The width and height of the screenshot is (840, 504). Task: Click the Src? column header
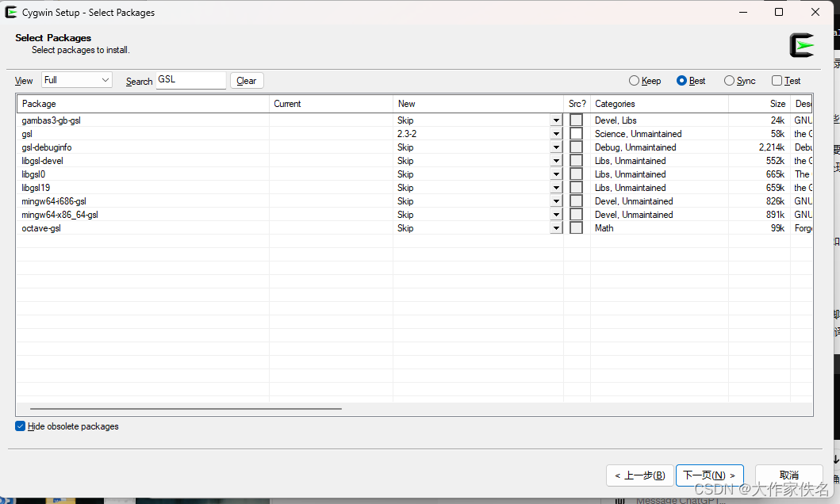tap(577, 104)
